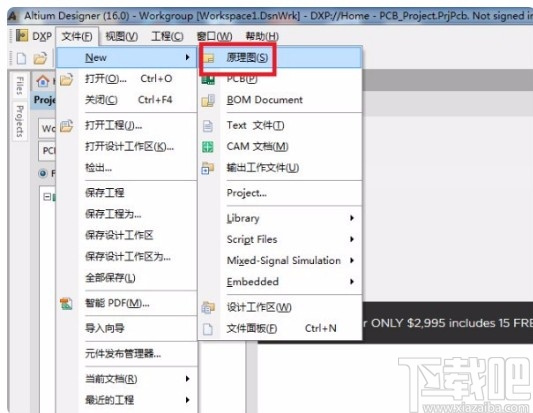Viewport: 533px width, 413px height.
Task: Toggle the radio button in Projects panel
Action: (43, 173)
